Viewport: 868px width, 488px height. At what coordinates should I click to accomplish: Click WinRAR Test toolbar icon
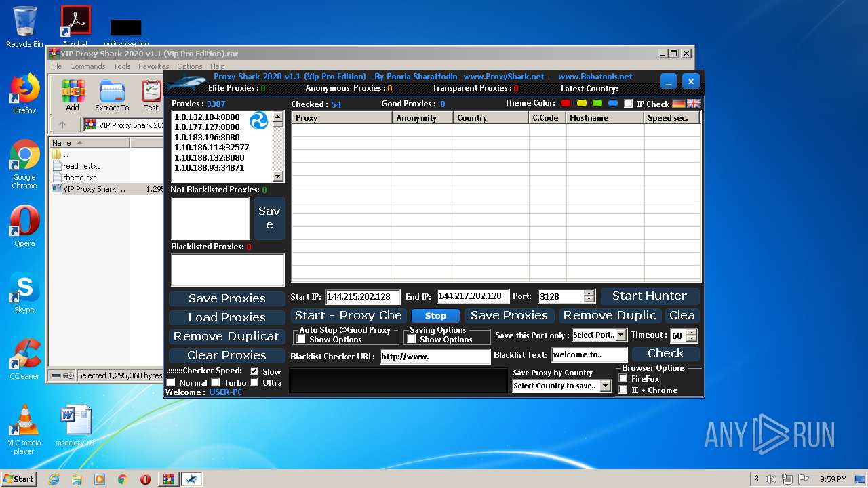[151, 96]
